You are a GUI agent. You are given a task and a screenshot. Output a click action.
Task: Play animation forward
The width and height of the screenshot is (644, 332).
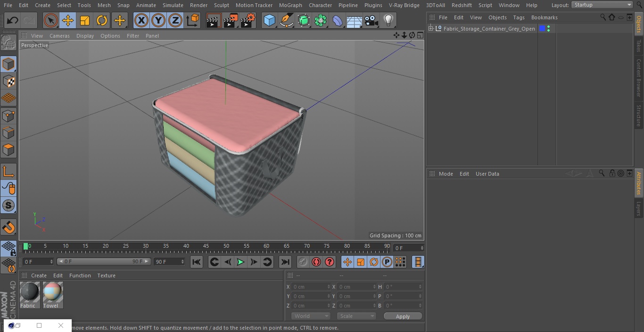[x=240, y=262]
